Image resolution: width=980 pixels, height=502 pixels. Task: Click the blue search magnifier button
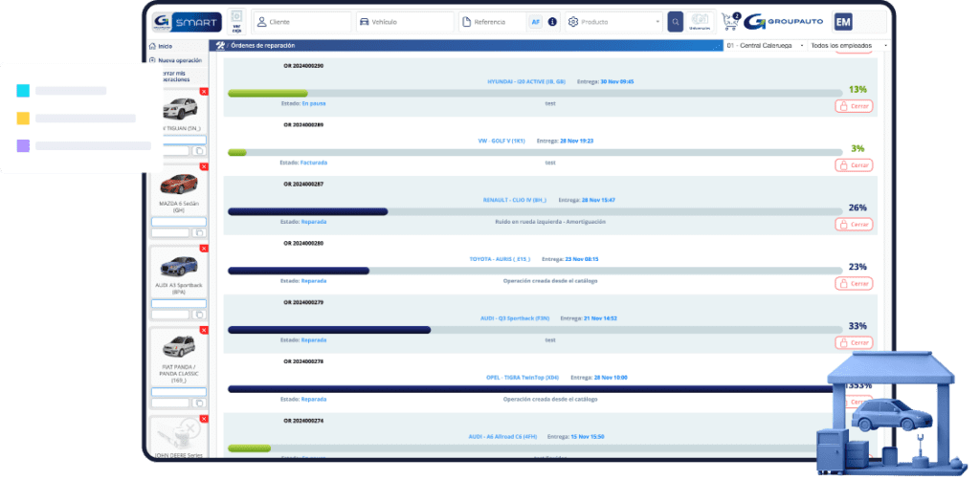point(675,22)
